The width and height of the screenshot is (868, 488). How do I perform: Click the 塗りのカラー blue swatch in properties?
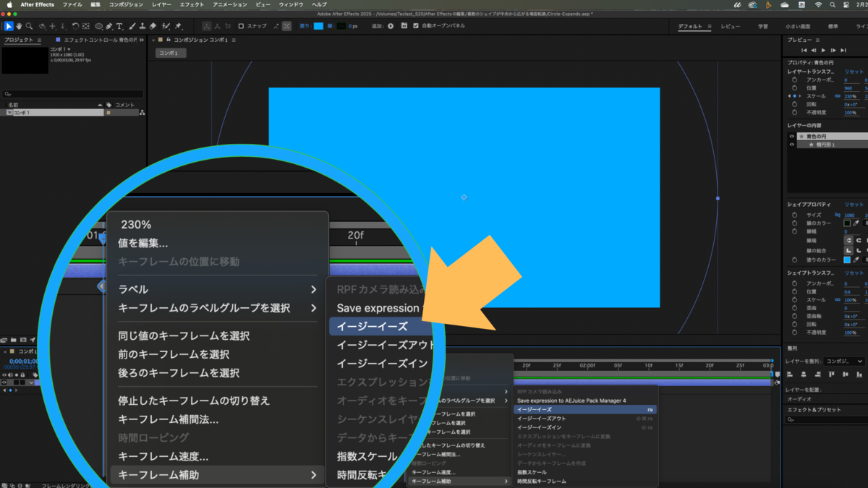point(847,260)
